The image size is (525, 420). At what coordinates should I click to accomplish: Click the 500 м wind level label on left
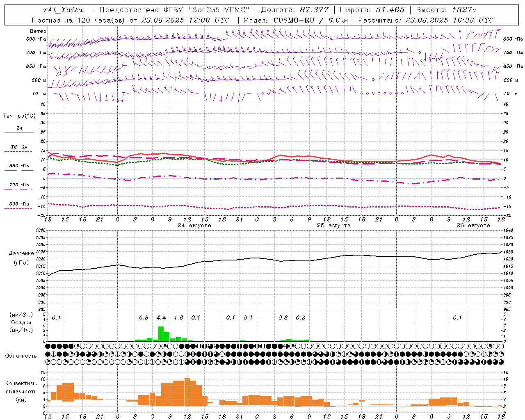[39, 80]
